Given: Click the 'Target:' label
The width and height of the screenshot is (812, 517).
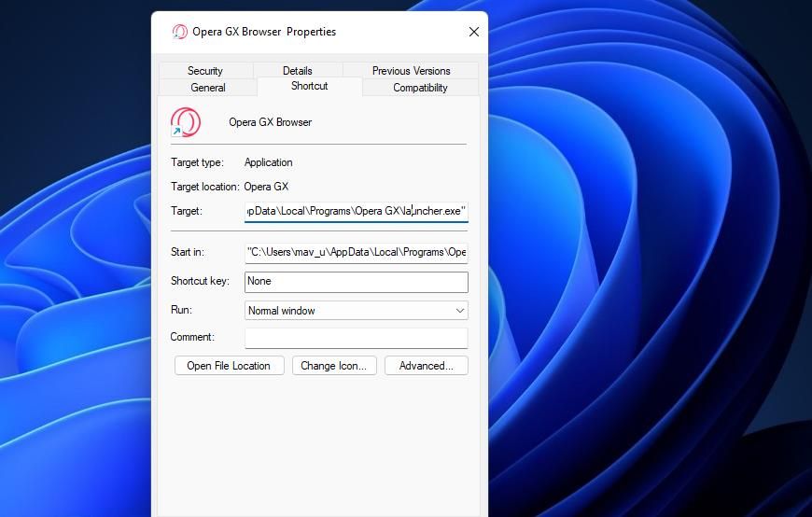Looking at the screenshot, I should point(187,211).
